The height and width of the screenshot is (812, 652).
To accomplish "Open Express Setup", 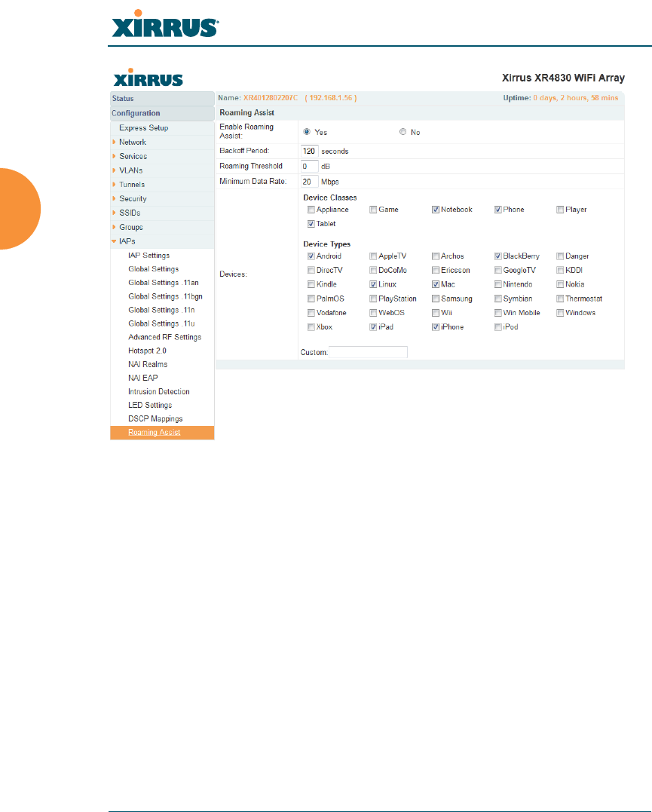I will pos(143,128).
